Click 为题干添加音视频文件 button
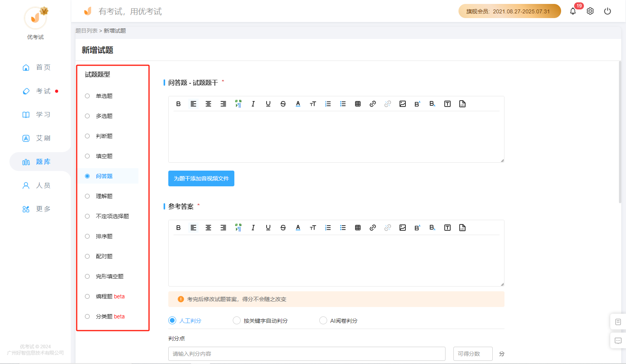 [x=201, y=178]
